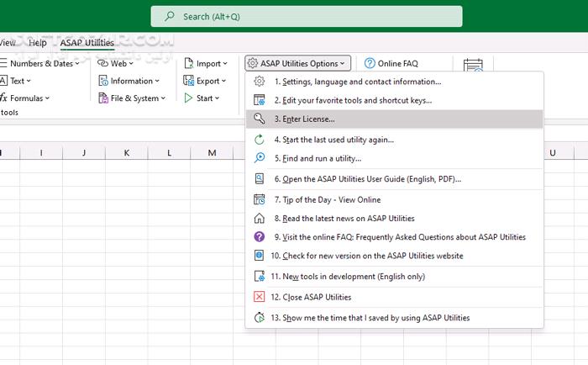Select the Enter License menu entry

point(394,119)
